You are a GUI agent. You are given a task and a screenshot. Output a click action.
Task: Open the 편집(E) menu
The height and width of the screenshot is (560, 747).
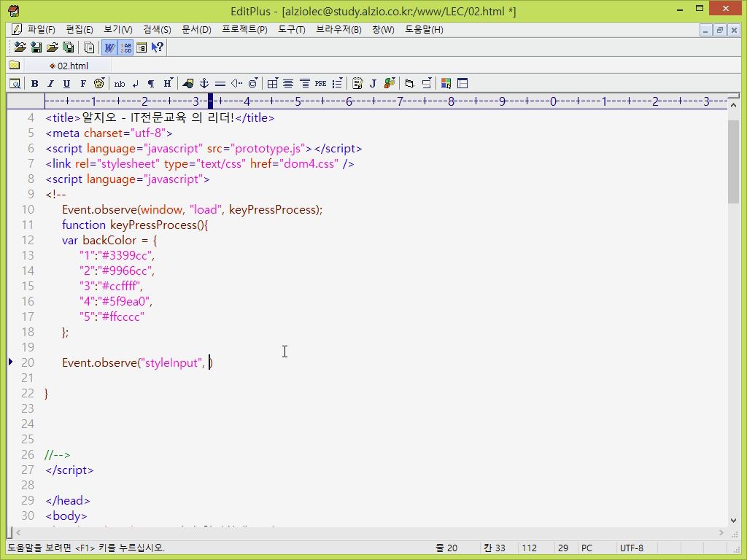[79, 29]
